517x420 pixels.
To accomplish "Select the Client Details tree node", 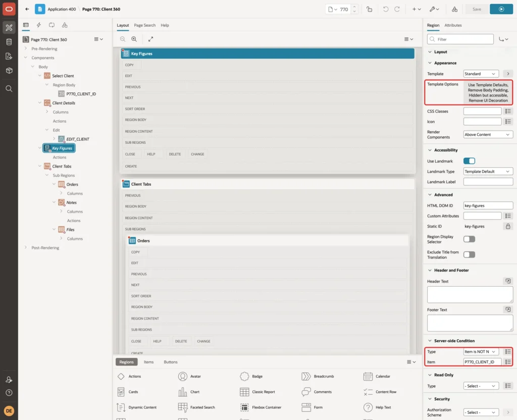I will click(63, 103).
